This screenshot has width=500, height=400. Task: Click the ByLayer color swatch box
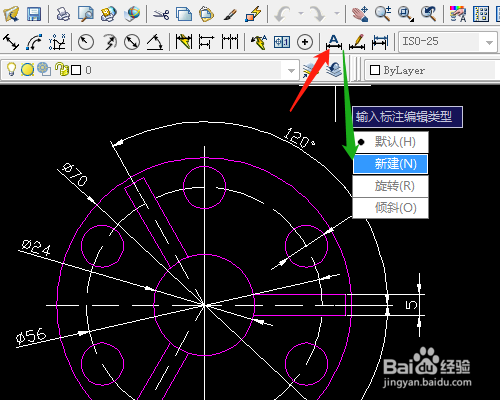(x=375, y=70)
